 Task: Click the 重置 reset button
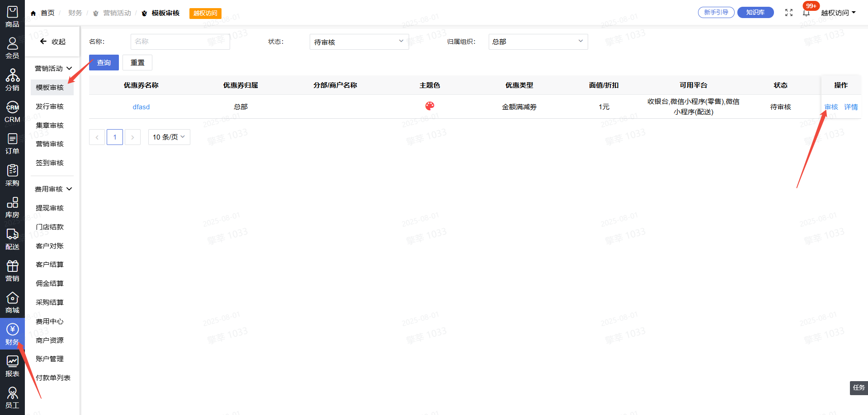point(137,63)
